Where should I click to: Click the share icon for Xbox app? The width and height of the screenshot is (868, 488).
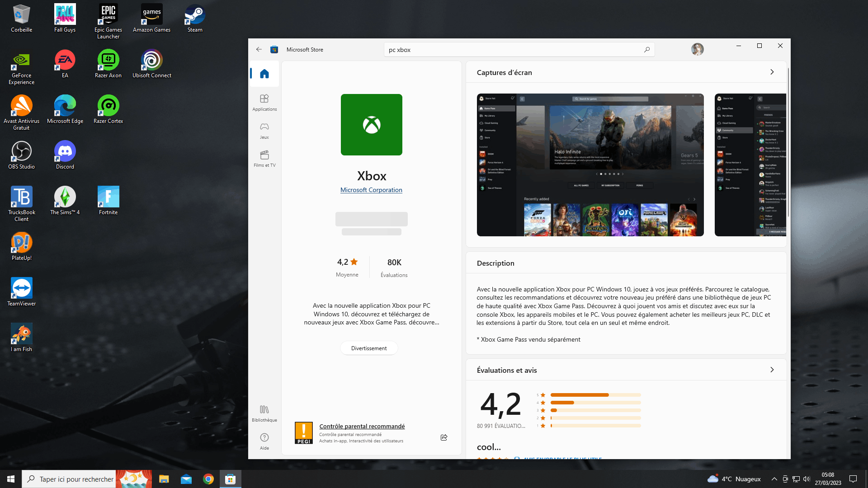(443, 437)
